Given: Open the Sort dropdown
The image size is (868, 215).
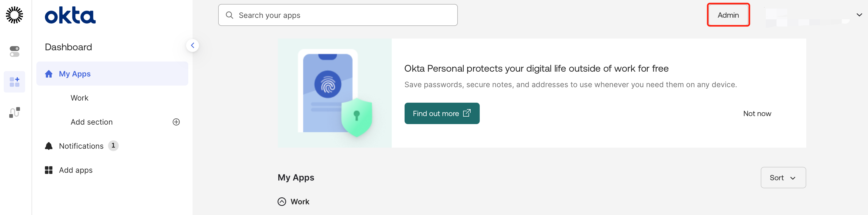Looking at the screenshot, I should 783,178.
